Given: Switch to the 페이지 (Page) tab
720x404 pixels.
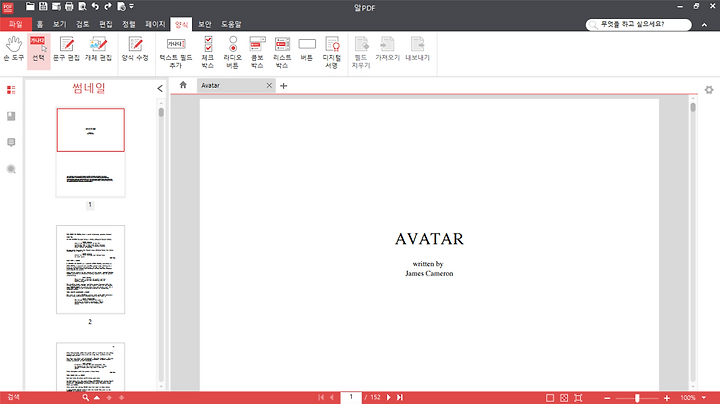Looking at the screenshot, I should click(x=155, y=24).
